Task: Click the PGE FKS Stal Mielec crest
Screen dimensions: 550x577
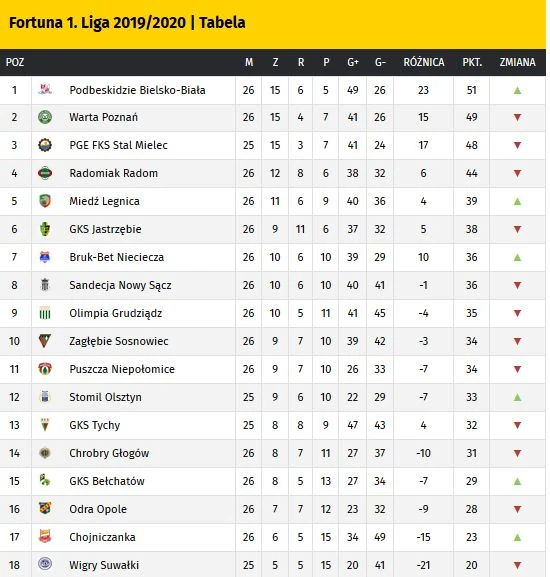Action: tap(45, 145)
